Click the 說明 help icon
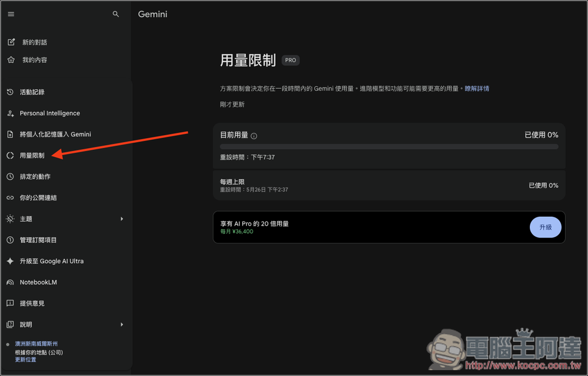588x376 pixels. (10, 324)
